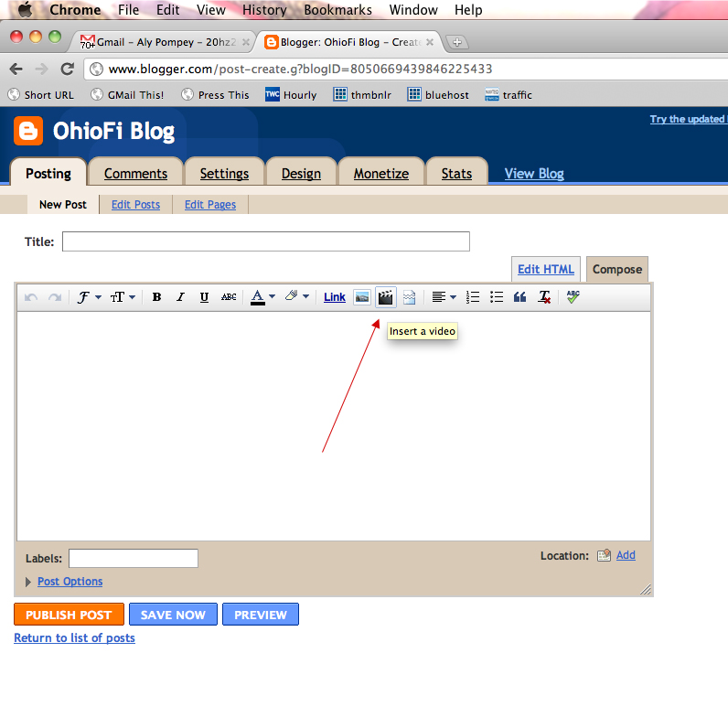Toggle Underline formatting
This screenshot has width=728, height=728.
[204, 297]
